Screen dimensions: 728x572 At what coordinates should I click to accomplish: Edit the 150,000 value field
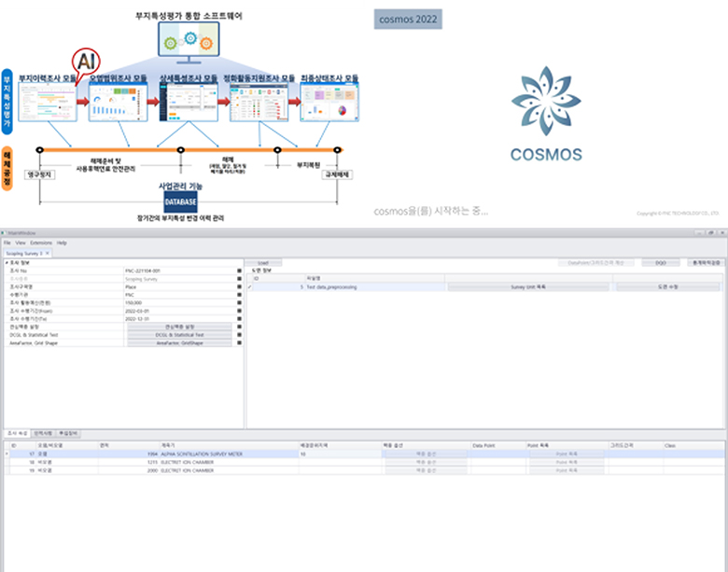(x=180, y=302)
